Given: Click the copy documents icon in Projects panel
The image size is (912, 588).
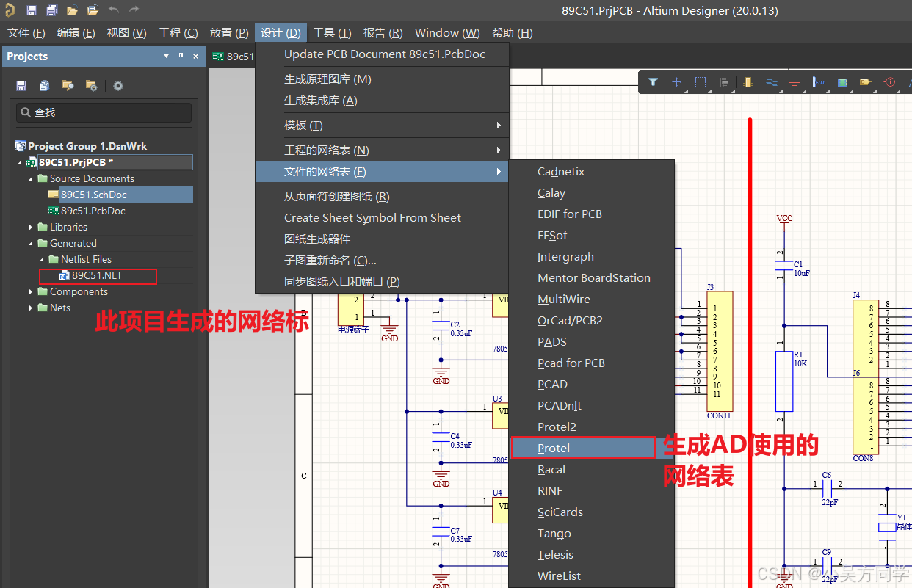Looking at the screenshot, I should (x=44, y=86).
